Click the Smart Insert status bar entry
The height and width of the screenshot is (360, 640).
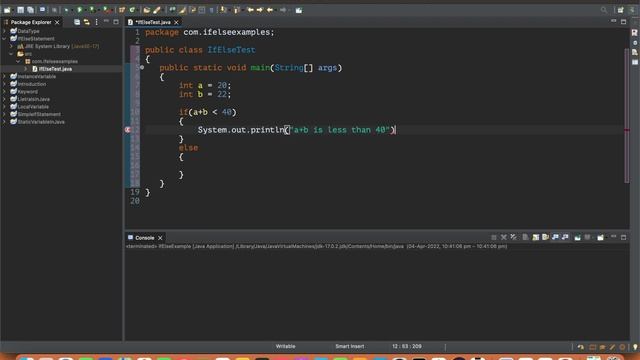click(x=349, y=346)
